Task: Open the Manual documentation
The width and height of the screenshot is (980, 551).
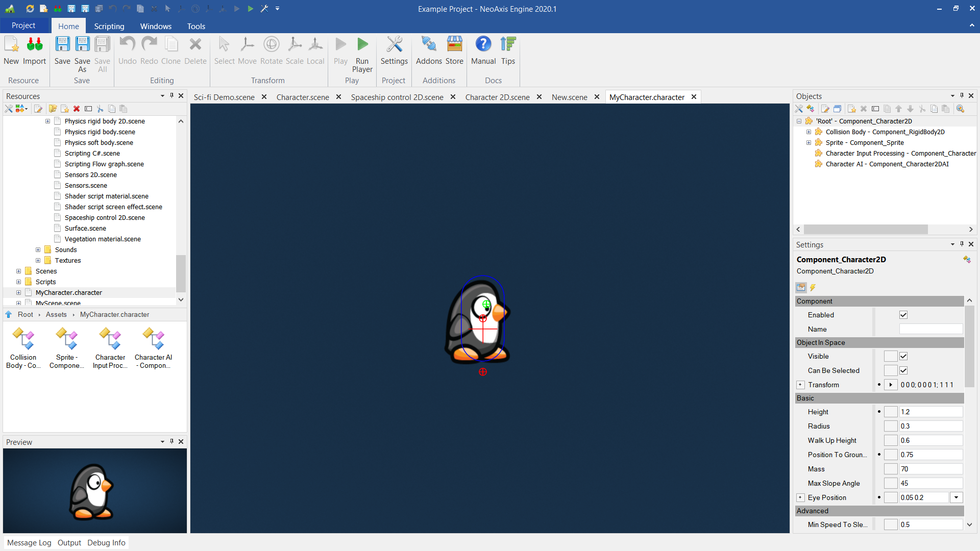Action: pos(483,48)
